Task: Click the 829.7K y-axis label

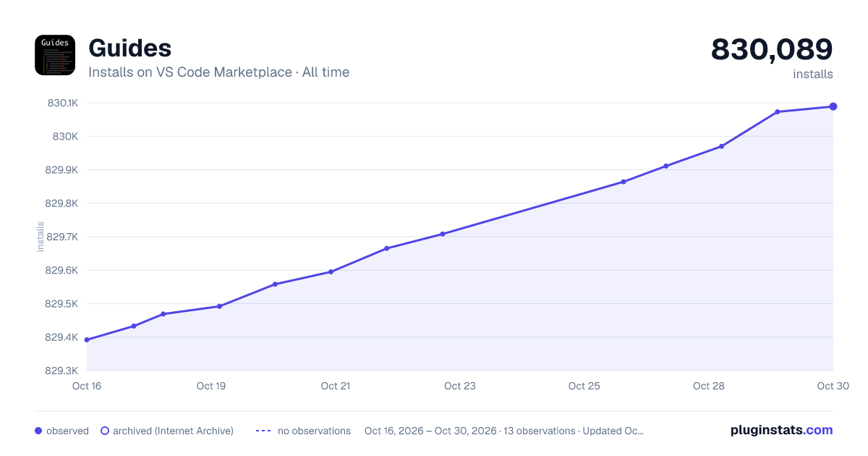Action: tap(62, 237)
